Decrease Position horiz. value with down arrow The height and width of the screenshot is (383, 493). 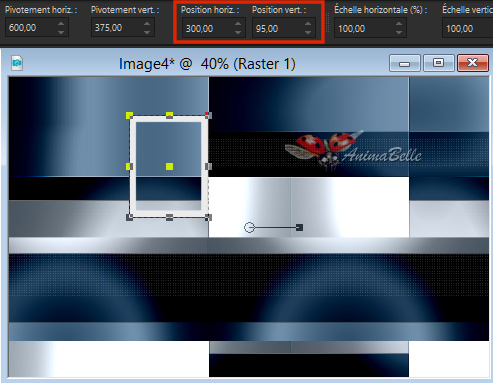pyautogui.click(x=238, y=33)
